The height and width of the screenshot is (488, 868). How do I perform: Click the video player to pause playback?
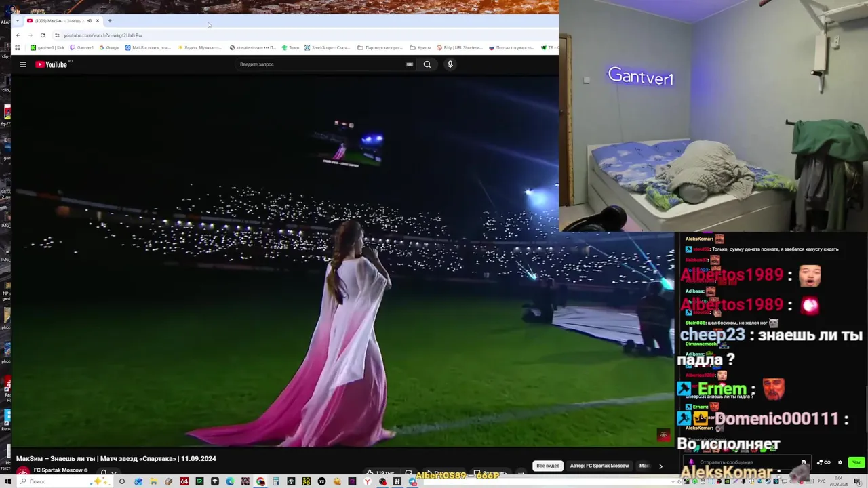(x=342, y=261)
